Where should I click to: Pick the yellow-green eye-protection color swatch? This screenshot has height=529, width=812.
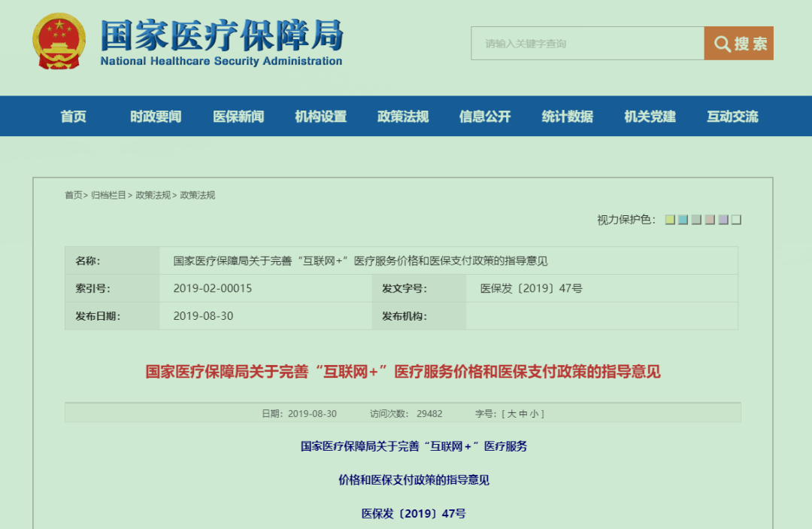(670, 220)
